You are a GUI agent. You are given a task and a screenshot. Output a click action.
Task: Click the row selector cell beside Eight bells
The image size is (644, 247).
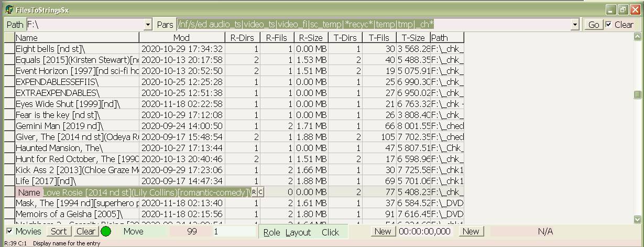9,49
